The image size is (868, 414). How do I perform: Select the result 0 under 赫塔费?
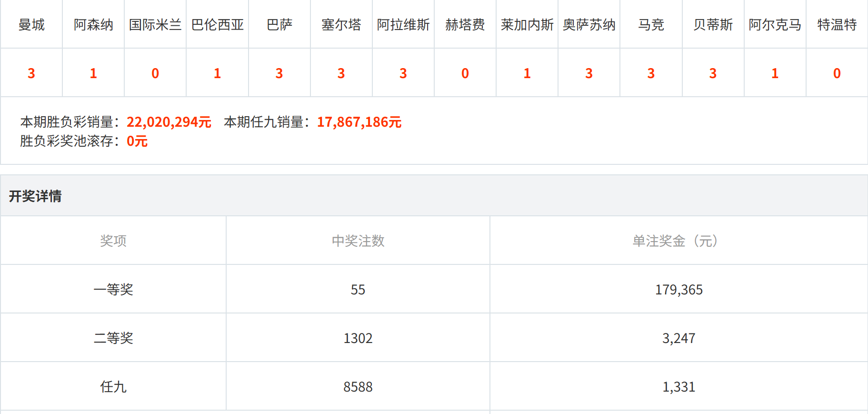click(465, 73)
